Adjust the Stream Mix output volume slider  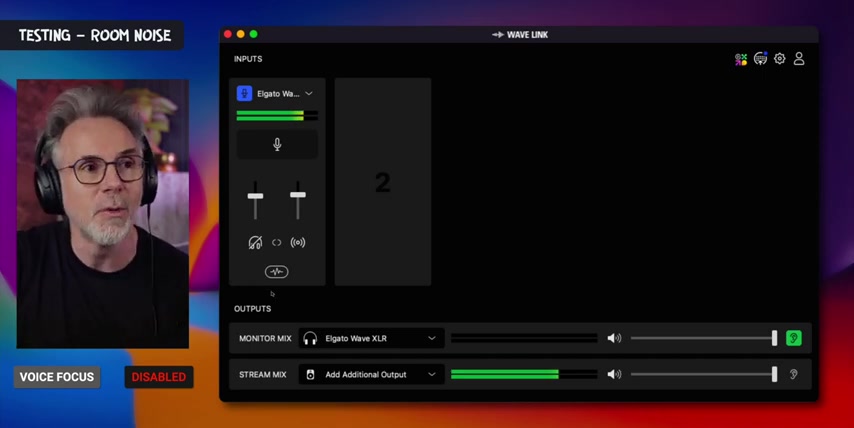coord(704,375)
